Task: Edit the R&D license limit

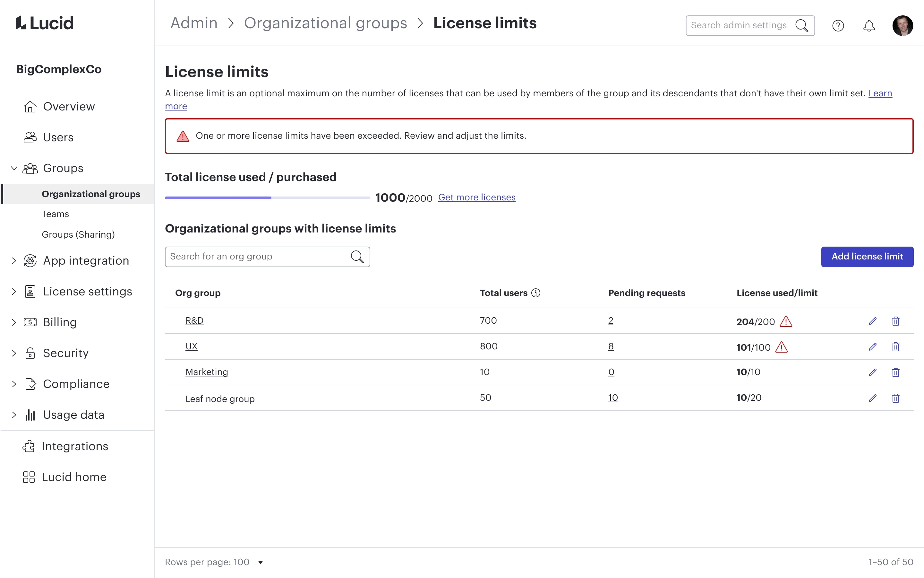Action: click(872, 321)
